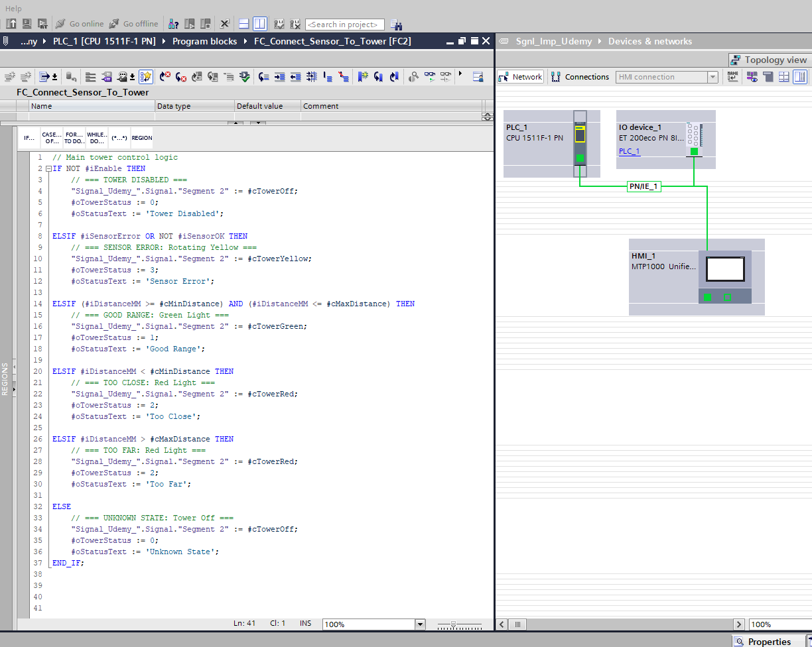Insert a CASE OF statement template

click(52, 138)
